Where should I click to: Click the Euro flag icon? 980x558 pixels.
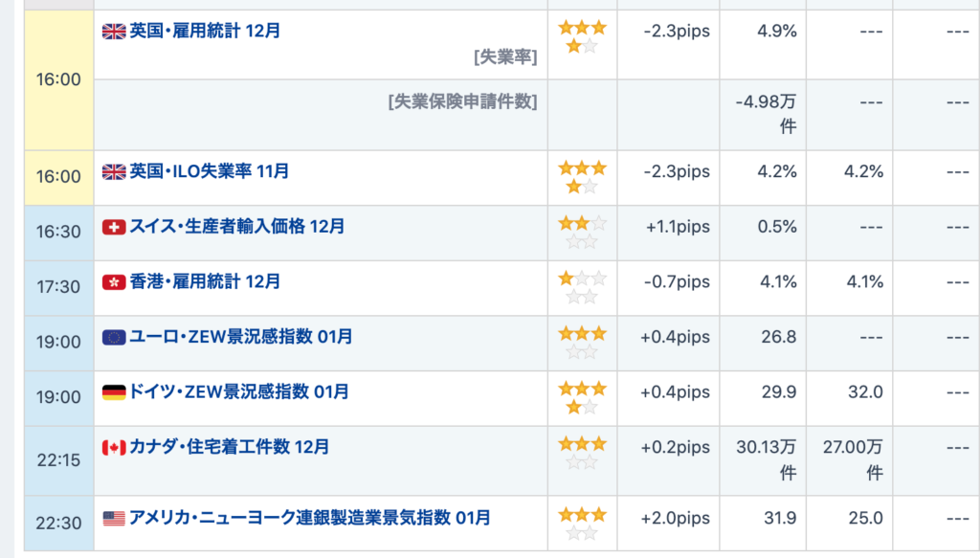(114, 337)
